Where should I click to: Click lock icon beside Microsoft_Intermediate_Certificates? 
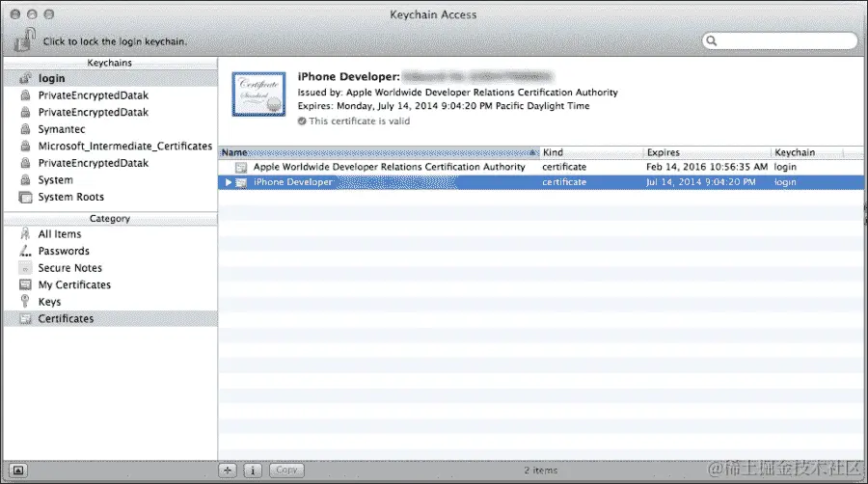(25, 146)
